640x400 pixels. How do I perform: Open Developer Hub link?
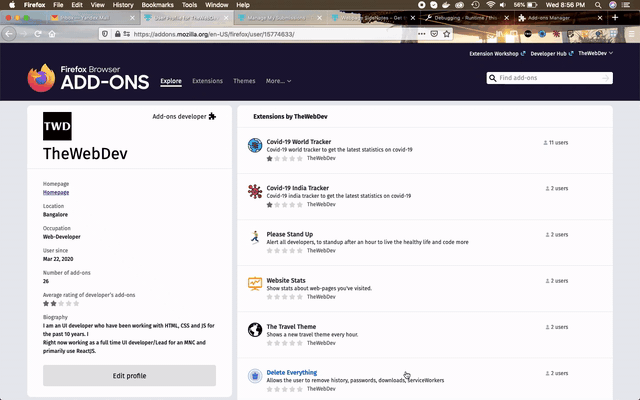[552, 53]
